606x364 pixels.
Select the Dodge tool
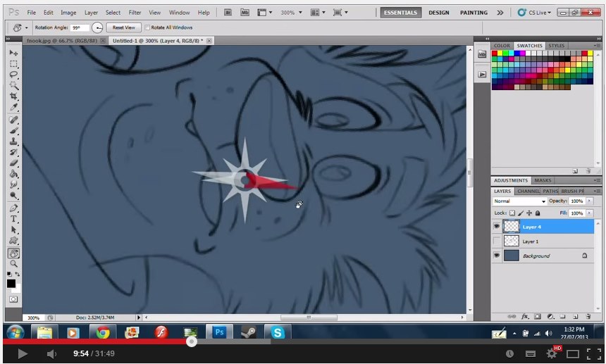point(13,195)
